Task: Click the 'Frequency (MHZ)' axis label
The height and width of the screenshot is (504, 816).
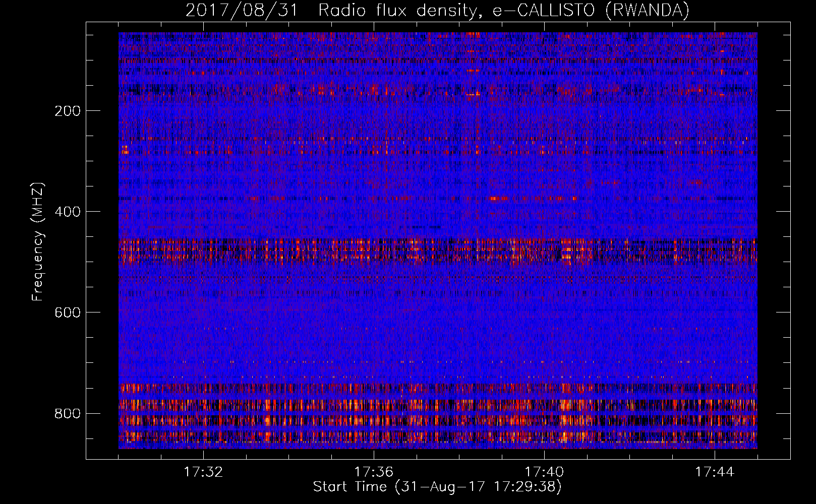Action: click(x=38, y=241)
